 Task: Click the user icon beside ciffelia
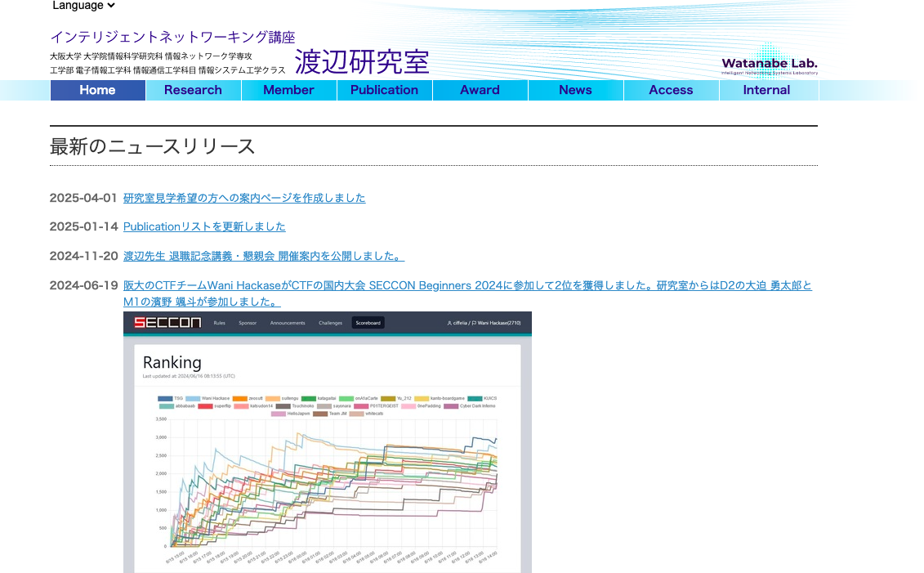[449, 324]
